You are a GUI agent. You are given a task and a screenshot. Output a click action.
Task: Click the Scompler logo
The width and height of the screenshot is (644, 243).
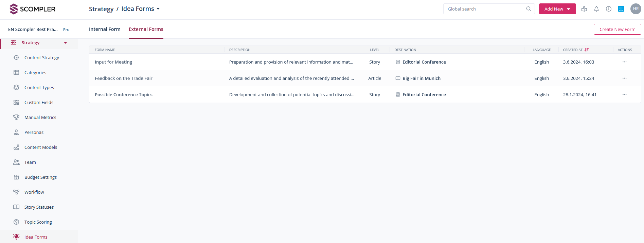pyautogui.click(x=33, y=9)
